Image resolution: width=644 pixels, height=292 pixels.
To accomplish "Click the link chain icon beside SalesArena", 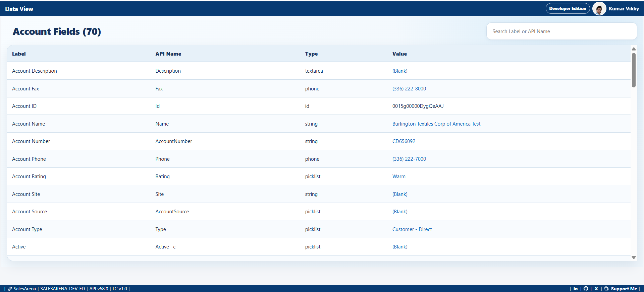I will 10,289.
